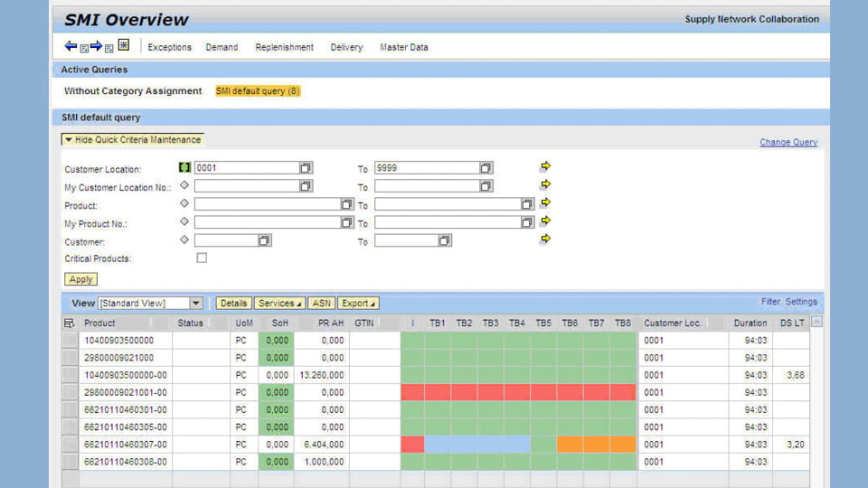The width and height of the screenshot is (868, 488).
Task: Click the ASN button
Action: coord(321,304)
